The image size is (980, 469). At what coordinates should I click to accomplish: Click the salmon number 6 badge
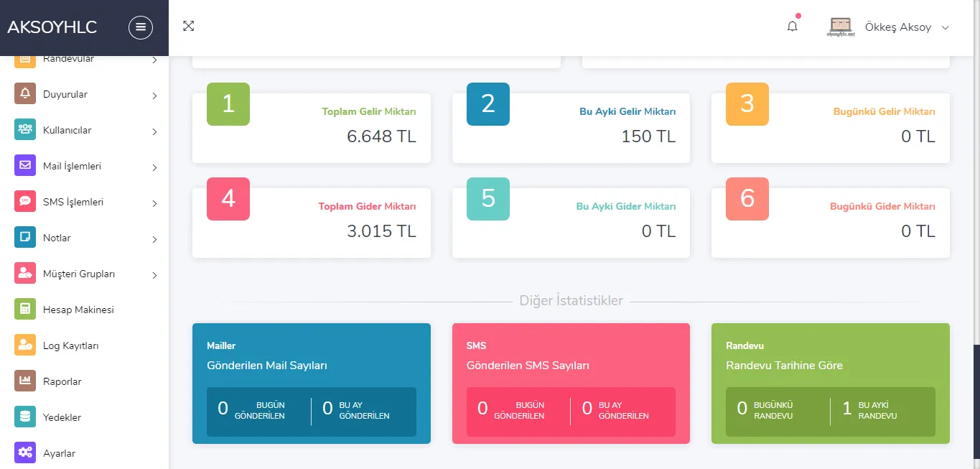pyautogui.click(x=747, y=199)
